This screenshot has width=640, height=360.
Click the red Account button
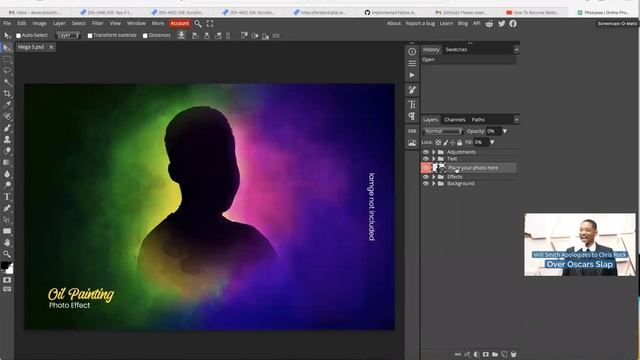180,23
